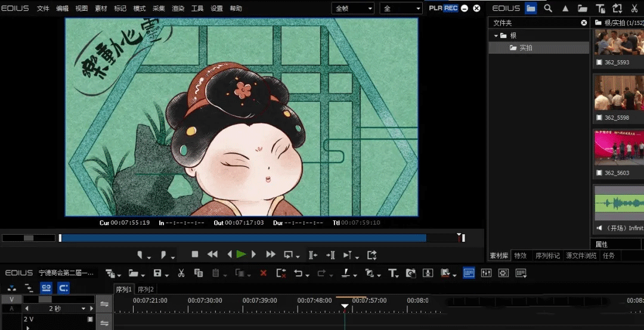The image size is (644, 330).
Task: Open the 全帧 dropdown
Action: 354,8
